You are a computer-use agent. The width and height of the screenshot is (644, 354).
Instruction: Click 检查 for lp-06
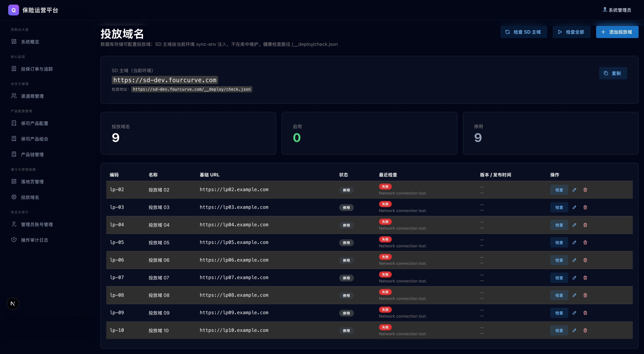(559, 260)
